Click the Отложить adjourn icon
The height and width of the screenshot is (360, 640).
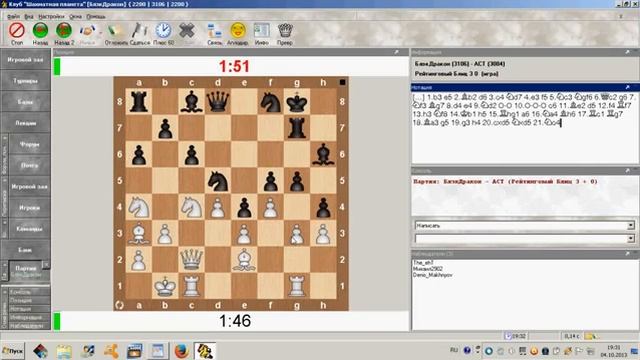[116, 31]
